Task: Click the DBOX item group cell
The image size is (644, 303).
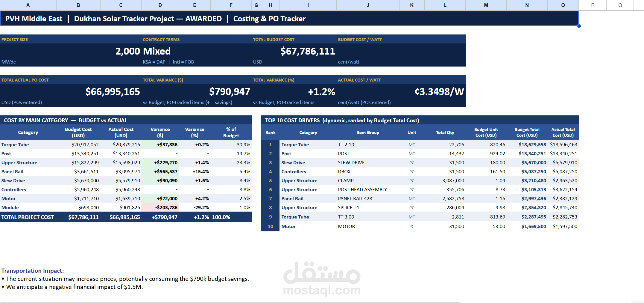Action: point(344,171)
